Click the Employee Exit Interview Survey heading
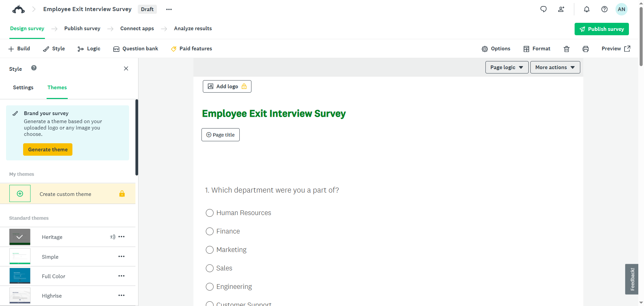Image resolution: width=644 pixels, height=306 pixels. [x=274, y=114]
